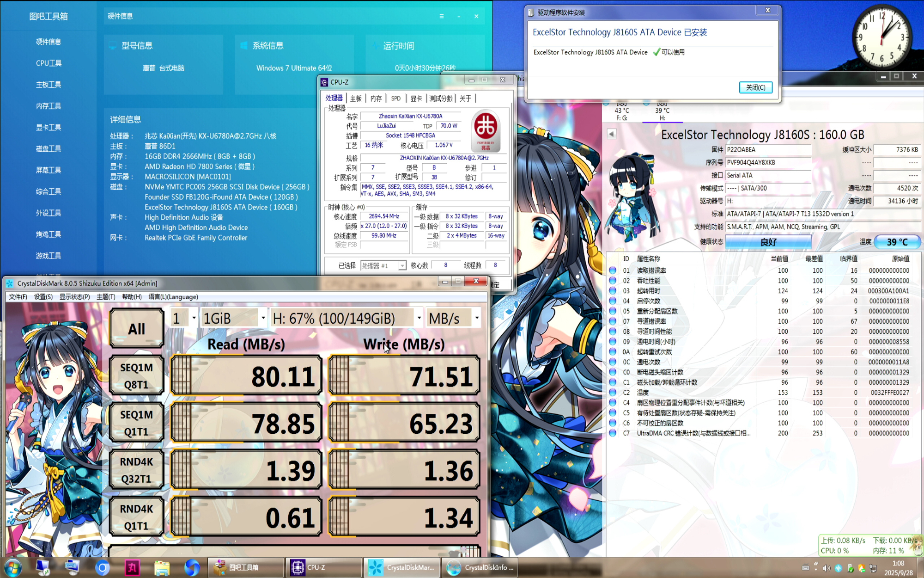
Task: Select 磁盘工具 in toolbox sidebar
Action: [x=49, y=148]
